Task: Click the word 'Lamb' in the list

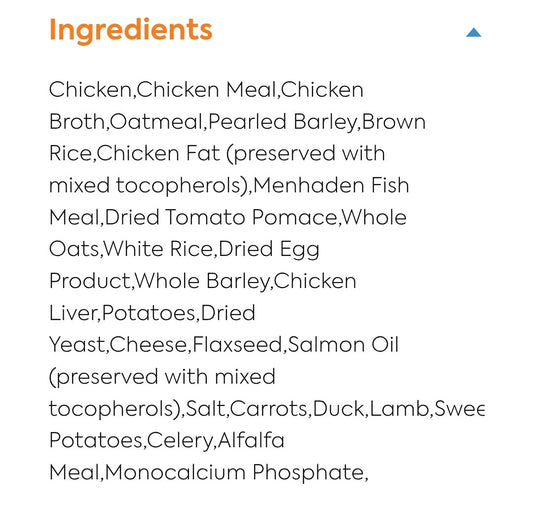Action: (x=399, y=408)
